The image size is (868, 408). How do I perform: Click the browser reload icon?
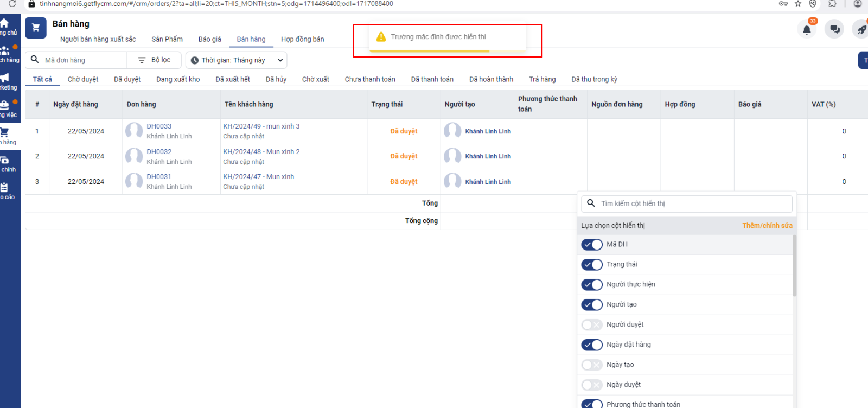tap(12, 4)
